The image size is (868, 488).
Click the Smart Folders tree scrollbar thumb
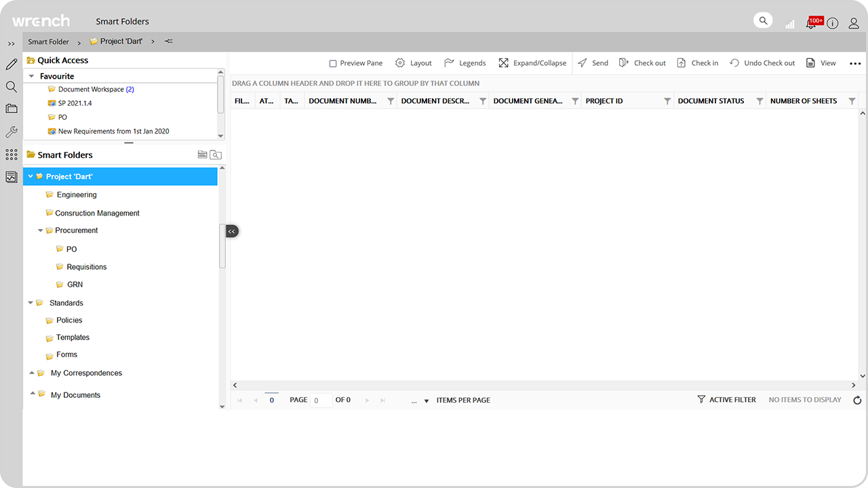pos(222,246)
